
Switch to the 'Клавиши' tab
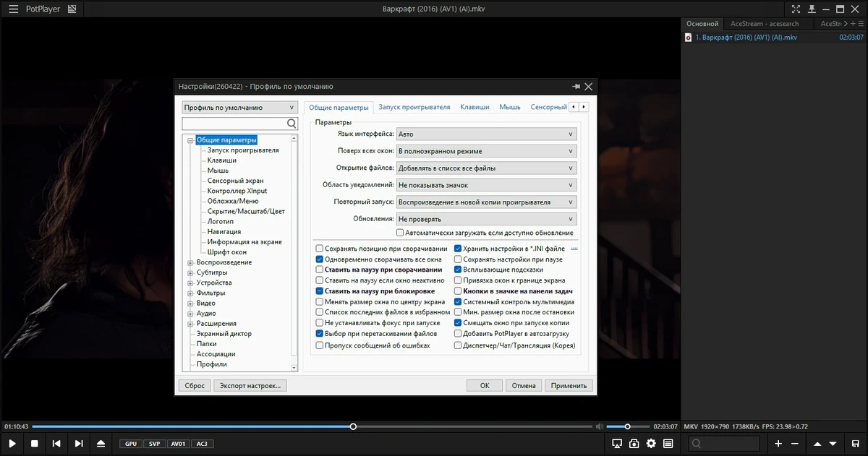(475, 107)
